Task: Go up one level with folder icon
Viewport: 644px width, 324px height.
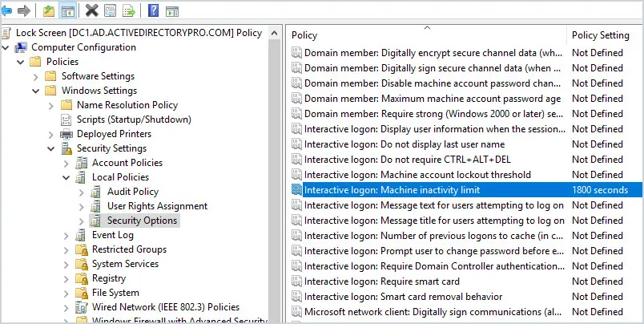Action: tap(49, 10)
